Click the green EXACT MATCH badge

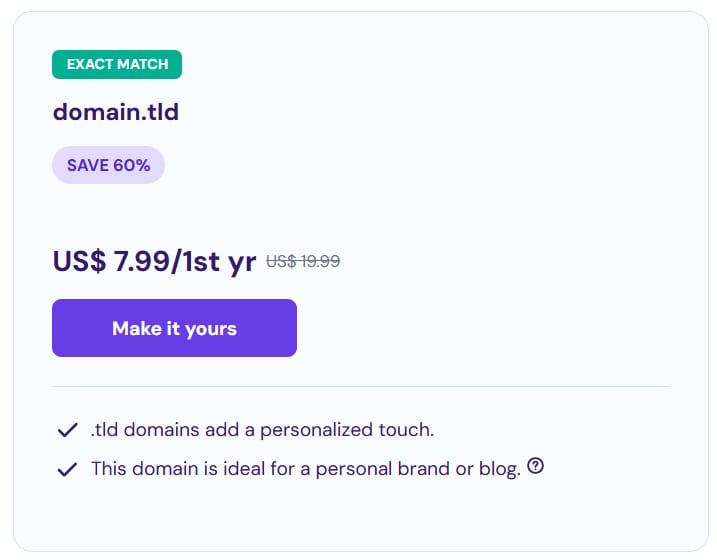(117, 65)
